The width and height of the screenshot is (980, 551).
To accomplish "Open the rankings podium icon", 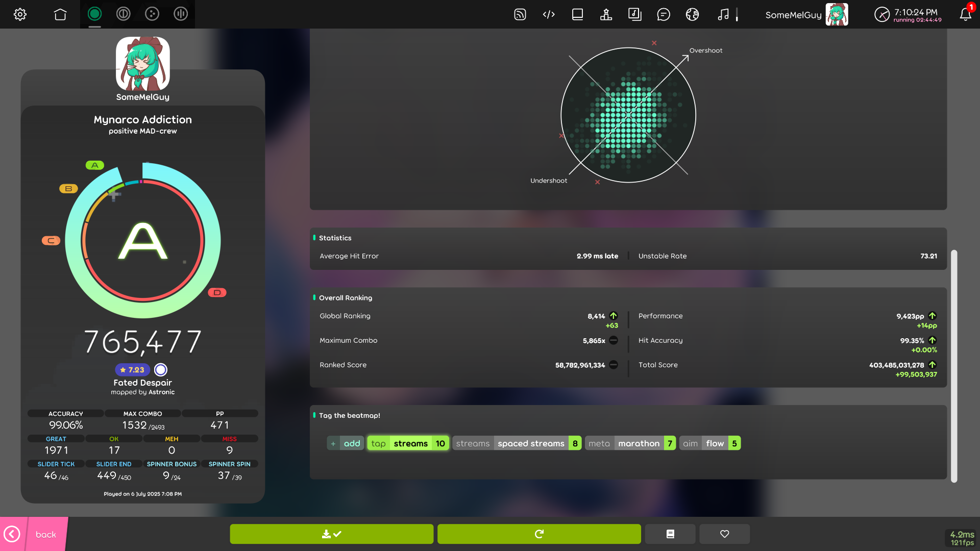I will click(606, 14).
